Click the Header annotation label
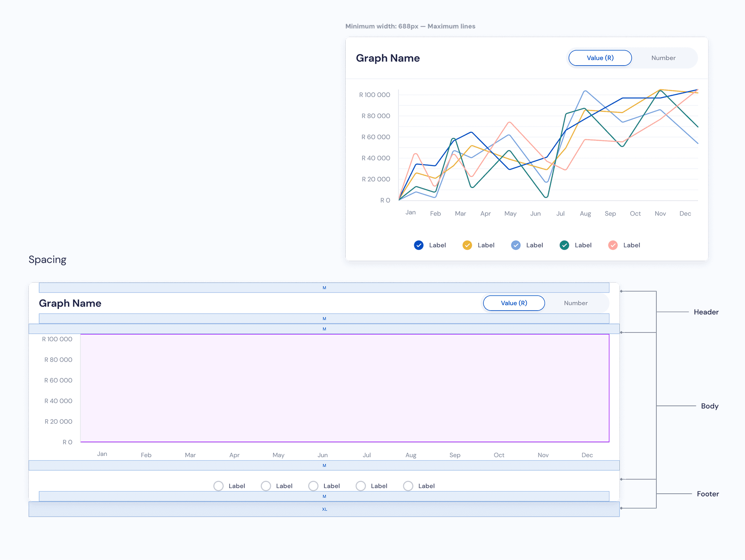Image resolution: width=745 pixels, height=560 pixels. tap(706, 312)
